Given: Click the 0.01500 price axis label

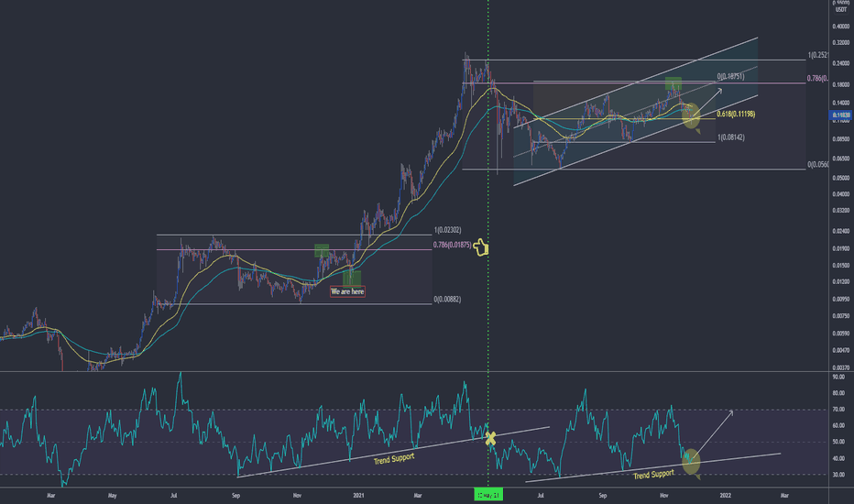Looking at the screenshot, I should tap(841, 266).
